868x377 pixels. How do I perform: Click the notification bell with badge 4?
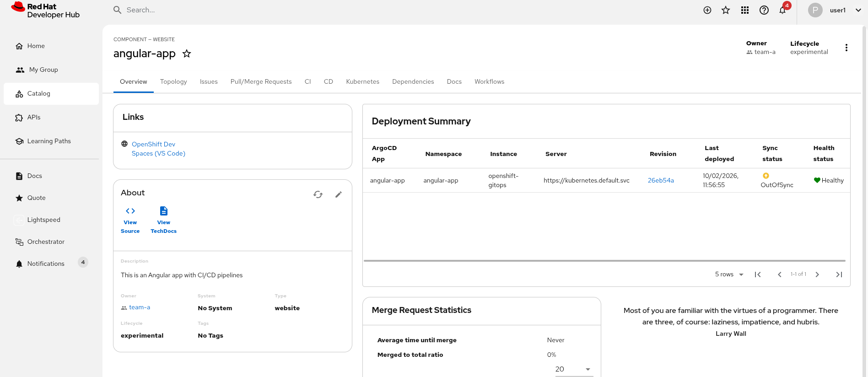click(x=783, y=10)
